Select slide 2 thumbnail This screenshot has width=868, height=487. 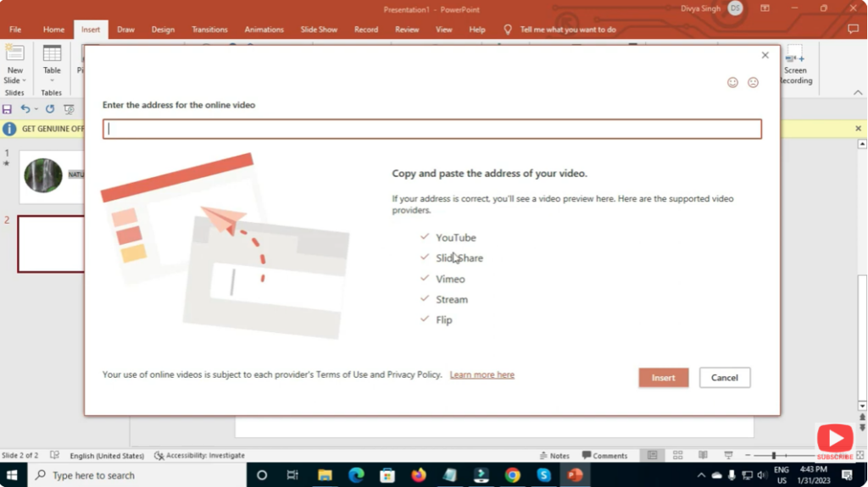click(x=51, y=244)
